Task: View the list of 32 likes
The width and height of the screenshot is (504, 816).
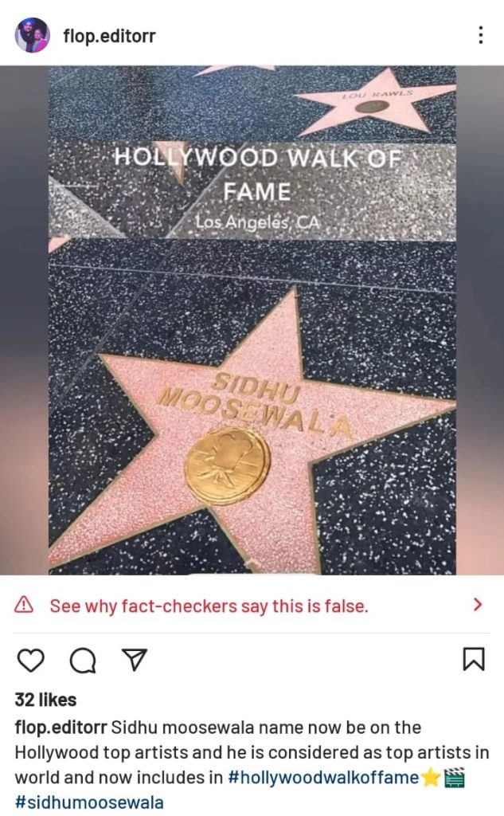Action: pos(45,700)
